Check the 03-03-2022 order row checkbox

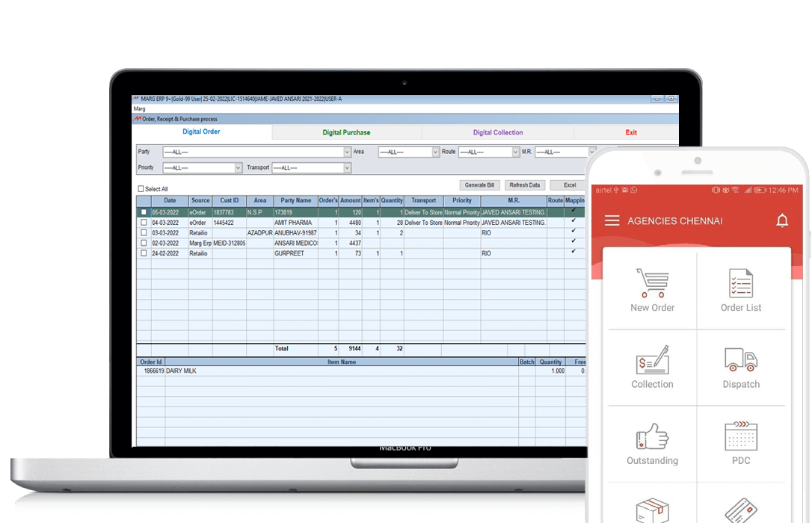point(144,233)
